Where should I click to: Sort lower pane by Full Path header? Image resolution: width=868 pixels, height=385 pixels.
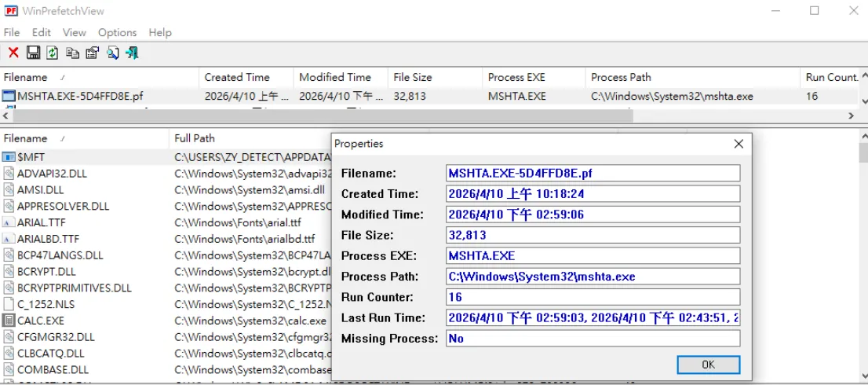coord(249,138)
